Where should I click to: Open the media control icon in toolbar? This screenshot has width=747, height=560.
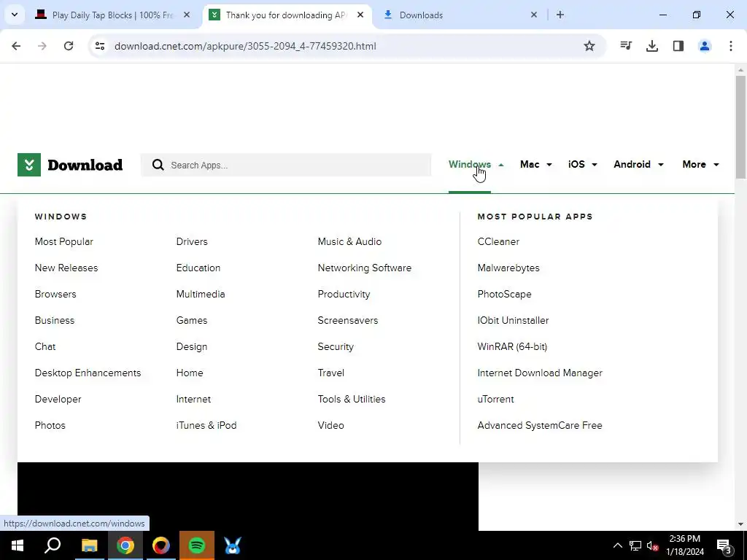(625, 46)
